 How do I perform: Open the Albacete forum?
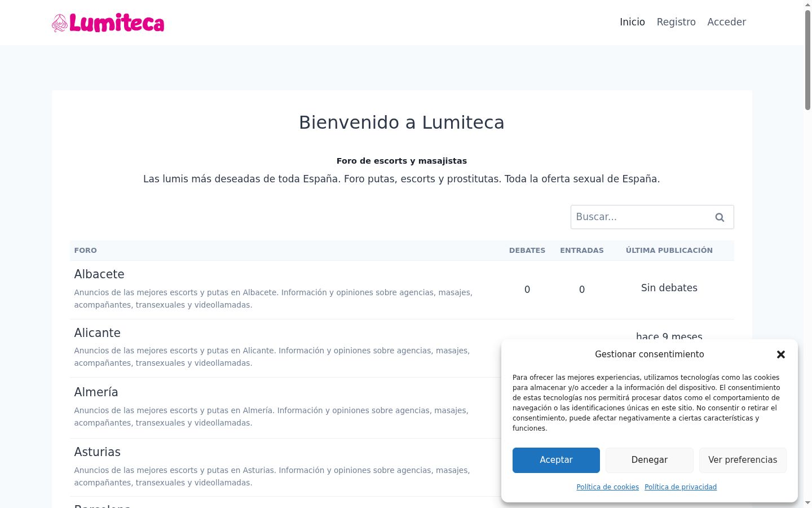click(x=99, y=274)
